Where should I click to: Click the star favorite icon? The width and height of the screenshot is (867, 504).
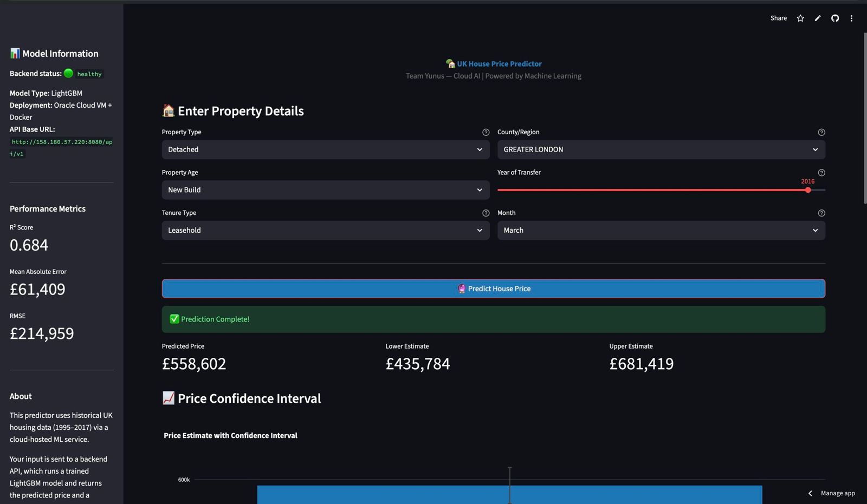coord(800,18)
